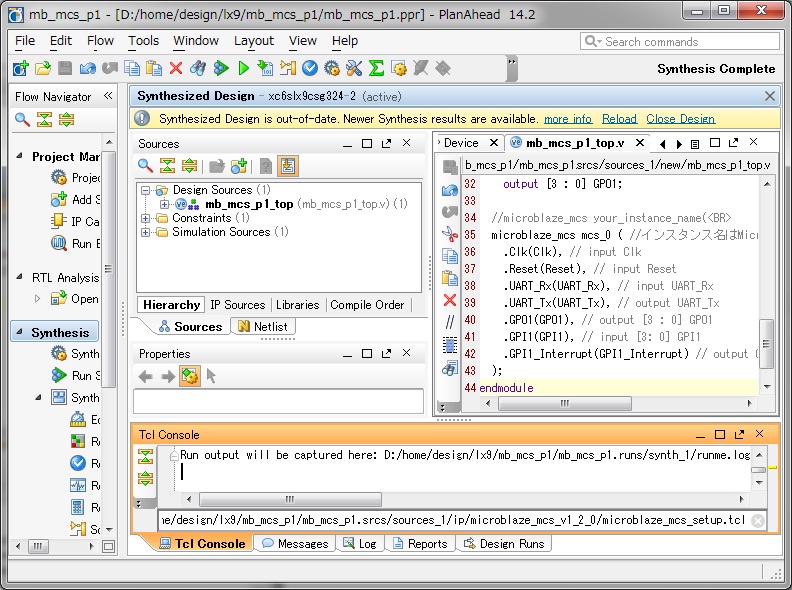
Task: Collapse the Flow Navigator panel with the chevrons
Action: click(108, 95)
